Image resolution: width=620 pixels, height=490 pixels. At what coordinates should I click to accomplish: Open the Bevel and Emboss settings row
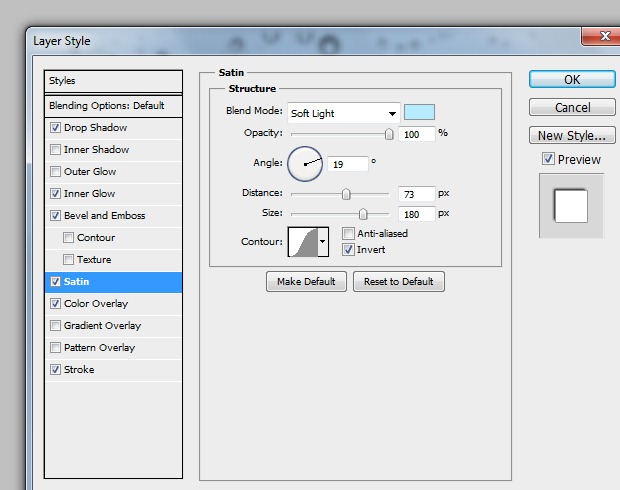[113, 216]
